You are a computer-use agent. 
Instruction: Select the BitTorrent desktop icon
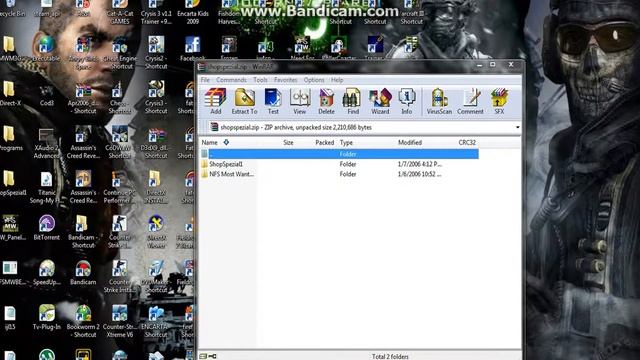click(47, 228)
